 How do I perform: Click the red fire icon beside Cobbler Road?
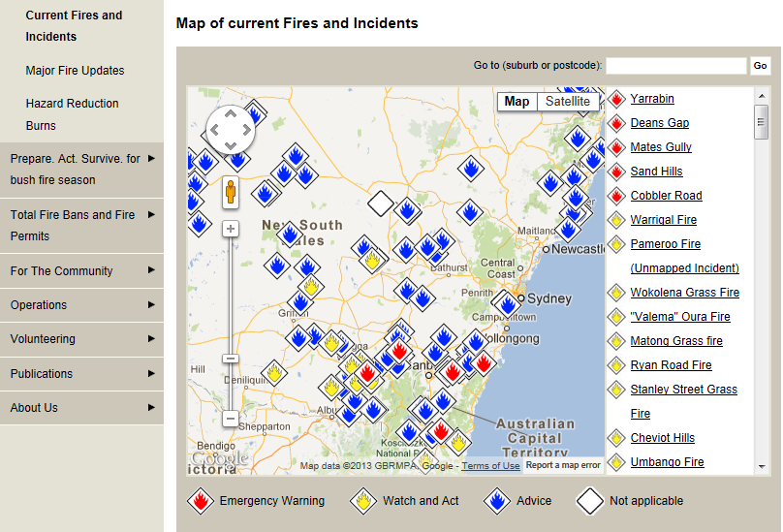(616, 196)
